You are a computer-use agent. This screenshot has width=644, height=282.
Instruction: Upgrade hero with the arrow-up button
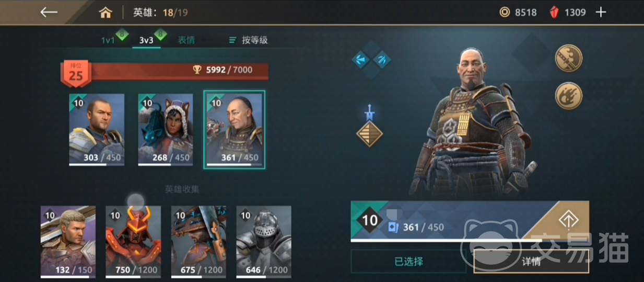(568, 221)
